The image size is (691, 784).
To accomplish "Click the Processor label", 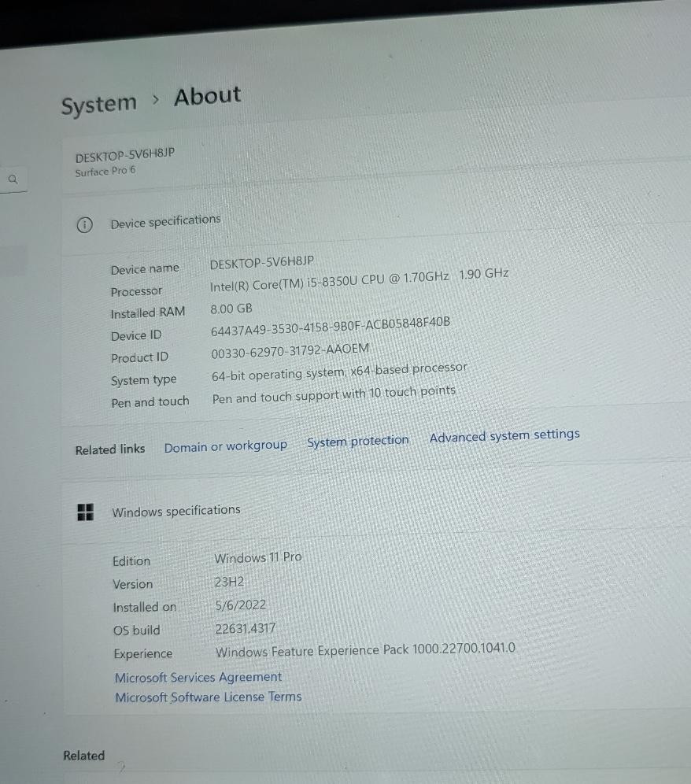I will tap(136, 291).
